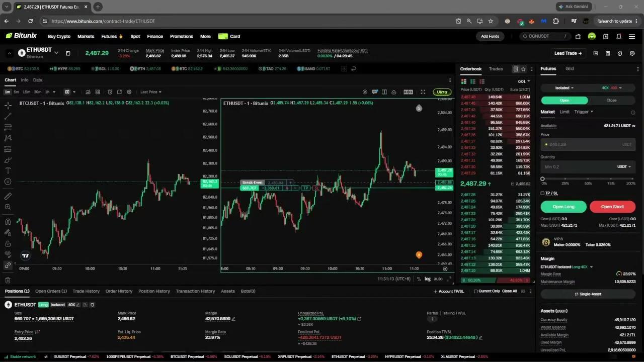The image size is (644, 362).
Task: Open notifications bell
Action: coord(618,36)
